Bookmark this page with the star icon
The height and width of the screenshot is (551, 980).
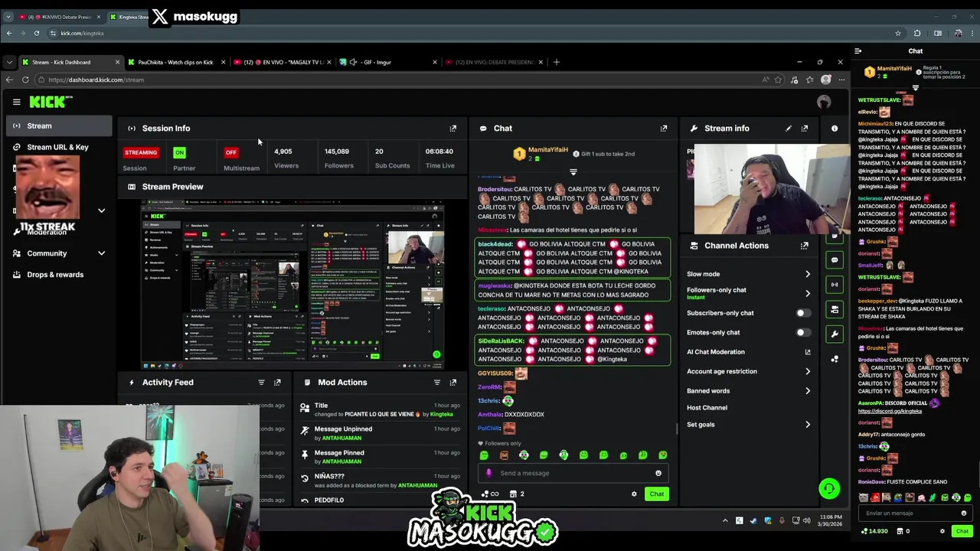pyautogui.click(x=778, y=80)
